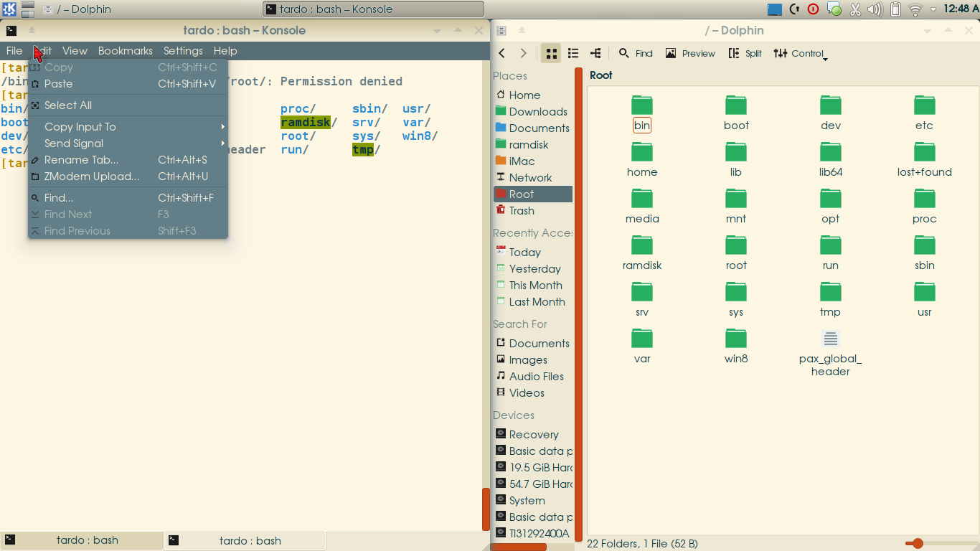Choose Rename Tab from Edit menu
This screenshot has width=980, height=551.
pyautogui.click(x=128, y=159)
